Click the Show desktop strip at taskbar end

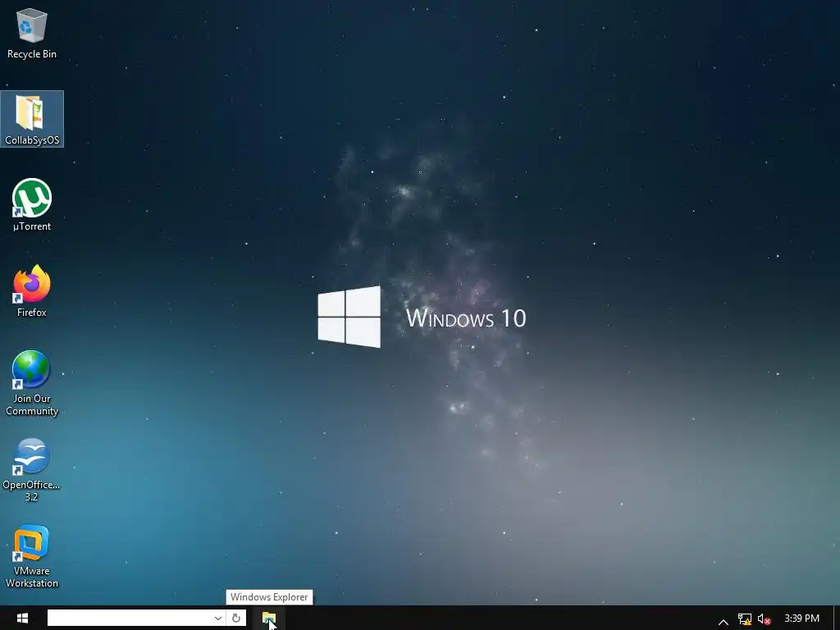pyautogui.click(x=836, y=619)
